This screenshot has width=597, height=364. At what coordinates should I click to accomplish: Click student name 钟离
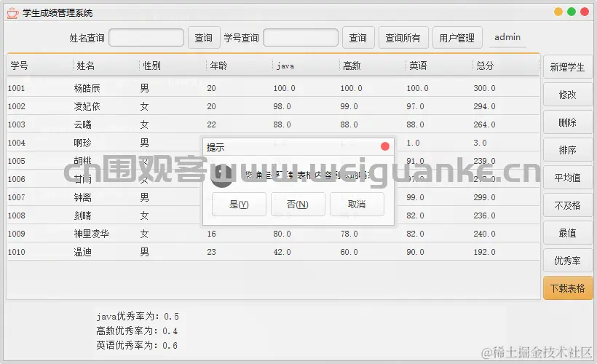(x=82, y=197)
